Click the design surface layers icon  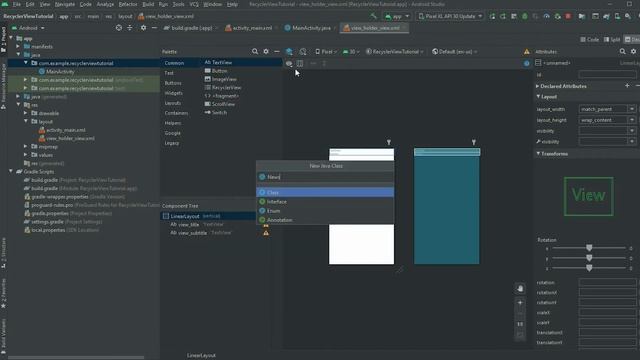(x=289, y=52)
